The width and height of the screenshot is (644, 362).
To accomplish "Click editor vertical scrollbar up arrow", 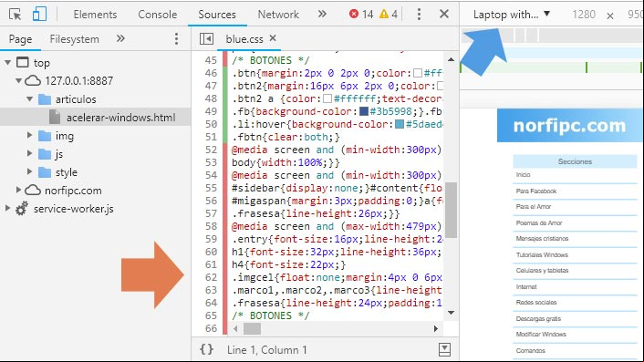I will pyautogui.click(x=451, y=59).
